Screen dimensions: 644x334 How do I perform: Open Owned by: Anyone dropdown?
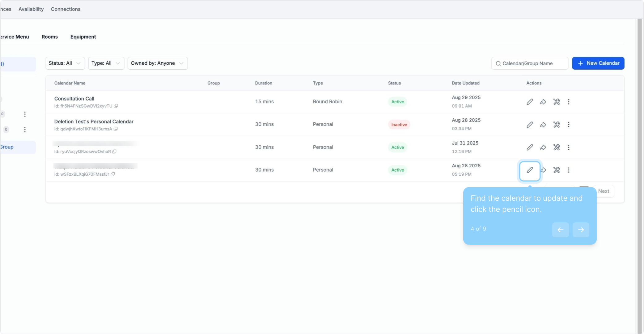coord(157,63)
